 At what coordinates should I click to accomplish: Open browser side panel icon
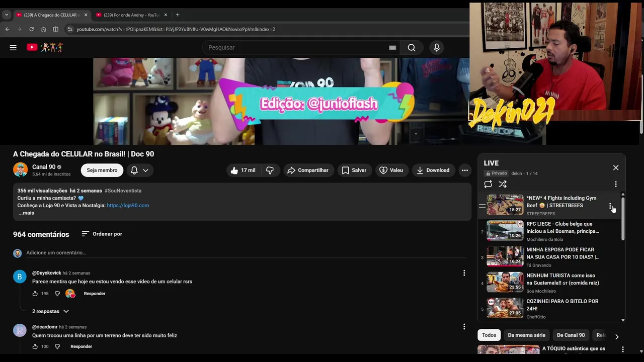click(x=55, y=29)
